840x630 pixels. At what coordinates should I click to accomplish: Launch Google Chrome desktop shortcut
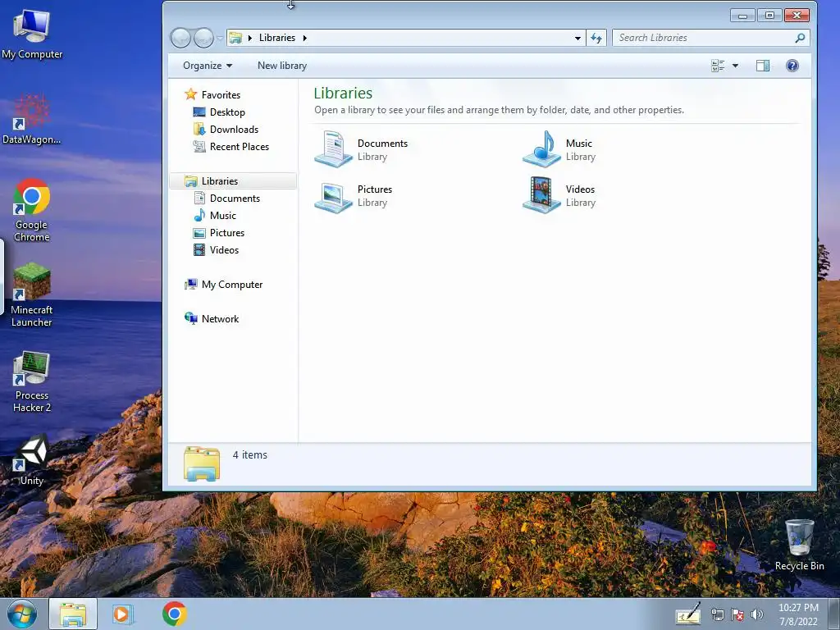click(x=32, y=211)
